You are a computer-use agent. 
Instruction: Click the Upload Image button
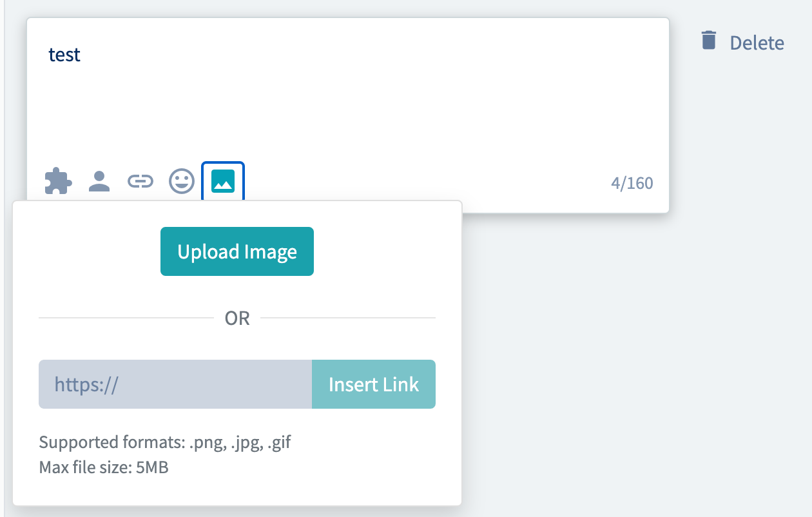coord(237,251)
